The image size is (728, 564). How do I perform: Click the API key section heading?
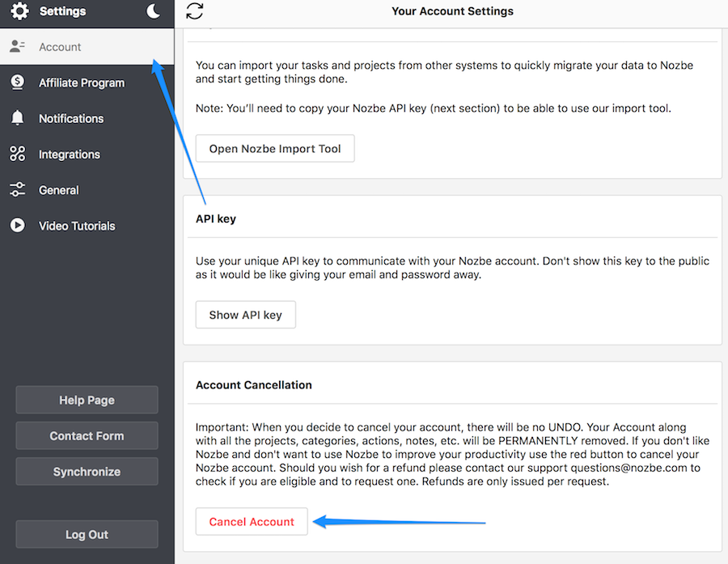216,218
